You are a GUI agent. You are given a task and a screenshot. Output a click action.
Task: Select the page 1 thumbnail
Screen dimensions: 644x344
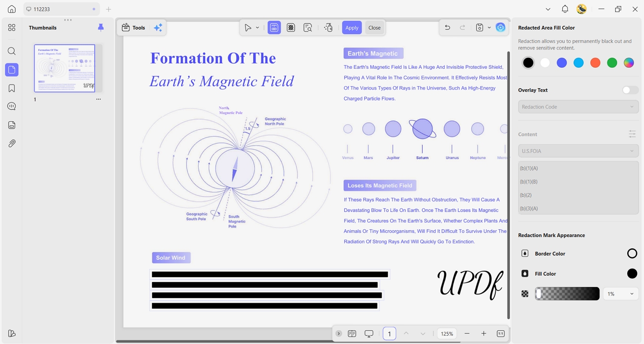pos(64,68)
